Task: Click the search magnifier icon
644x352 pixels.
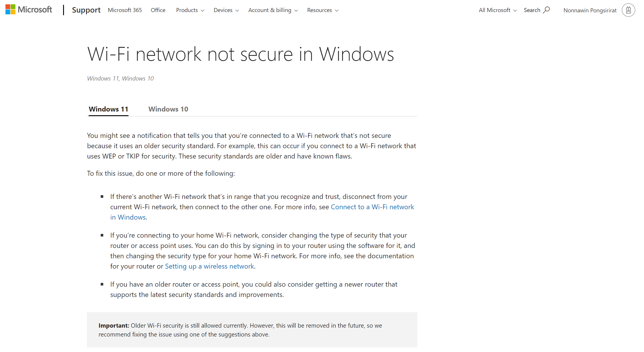Action: coord(547,10)
